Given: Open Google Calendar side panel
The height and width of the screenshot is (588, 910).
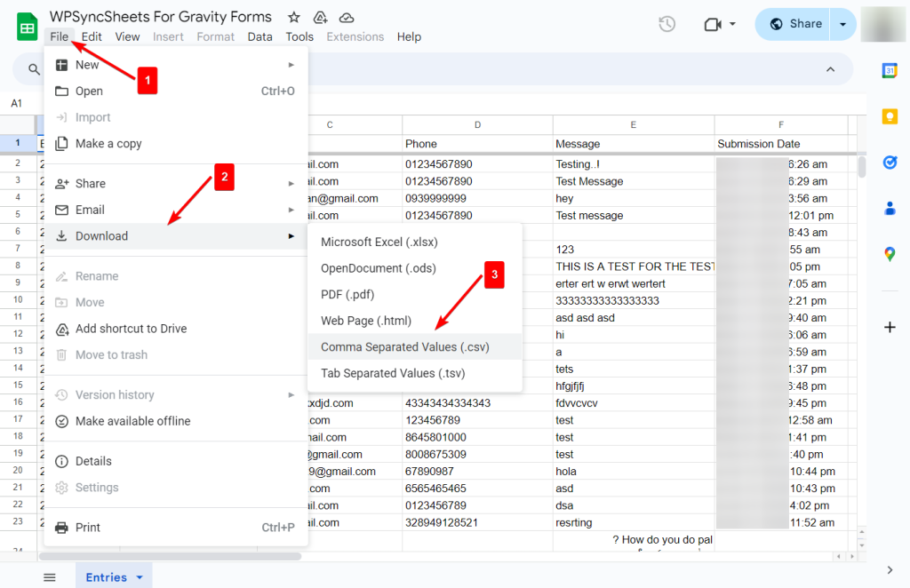Looking at the screenshot, I should pyautogui.click(x=889, y=71).
